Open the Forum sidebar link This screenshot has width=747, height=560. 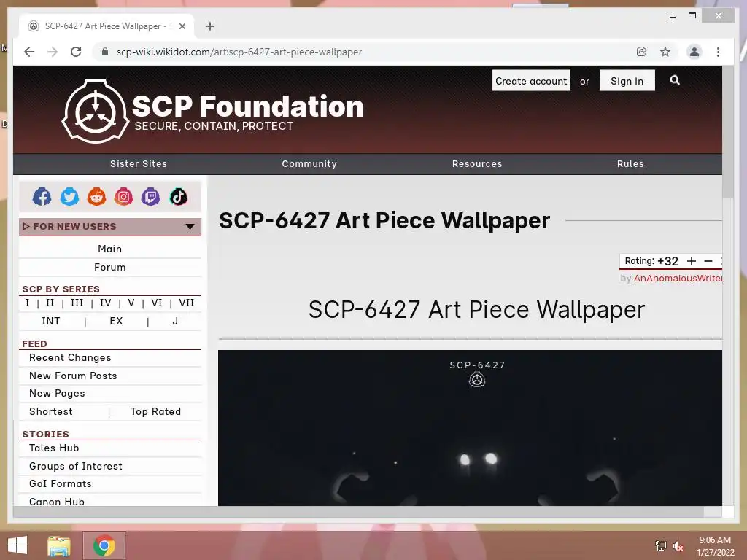click(110, 267)
